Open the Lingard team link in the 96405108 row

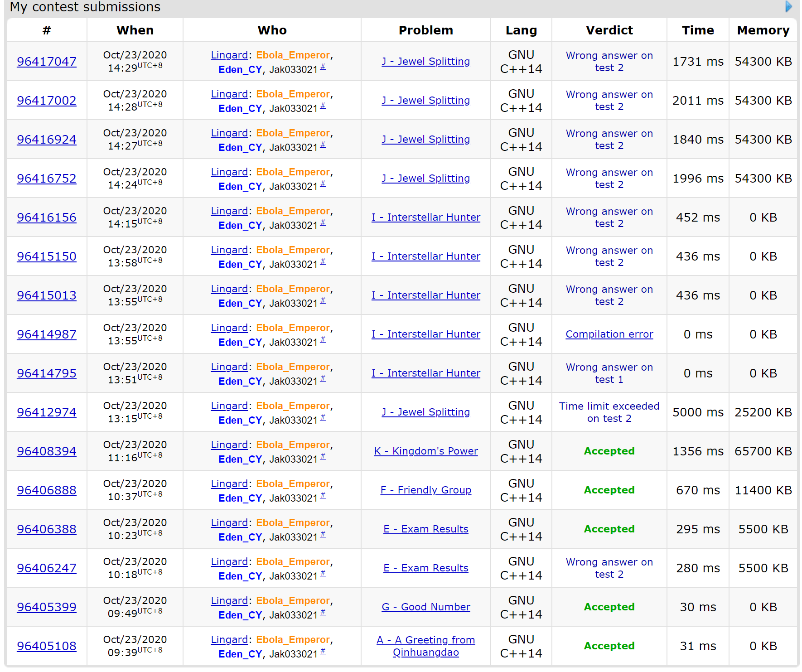tap(229, 640)
